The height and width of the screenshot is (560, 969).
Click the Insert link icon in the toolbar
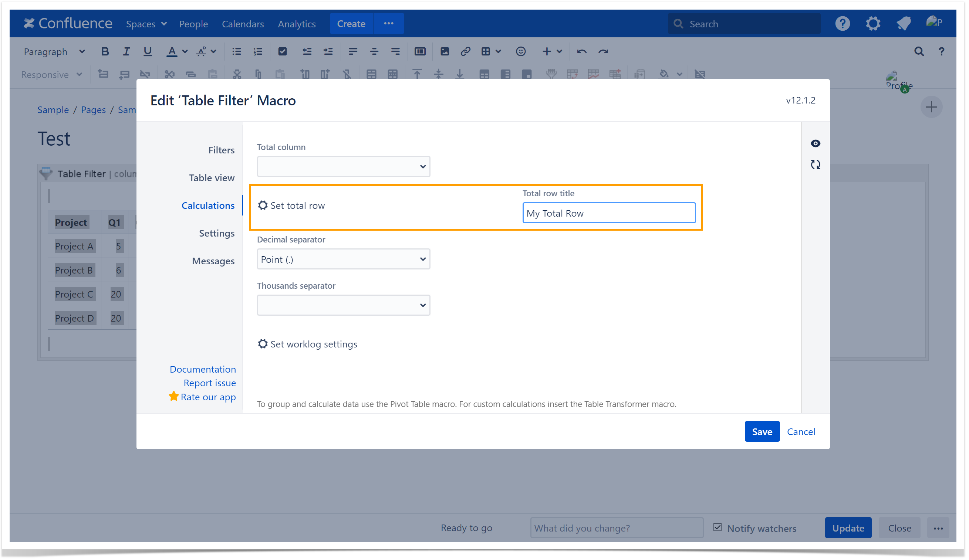click(x=465, y=51)
